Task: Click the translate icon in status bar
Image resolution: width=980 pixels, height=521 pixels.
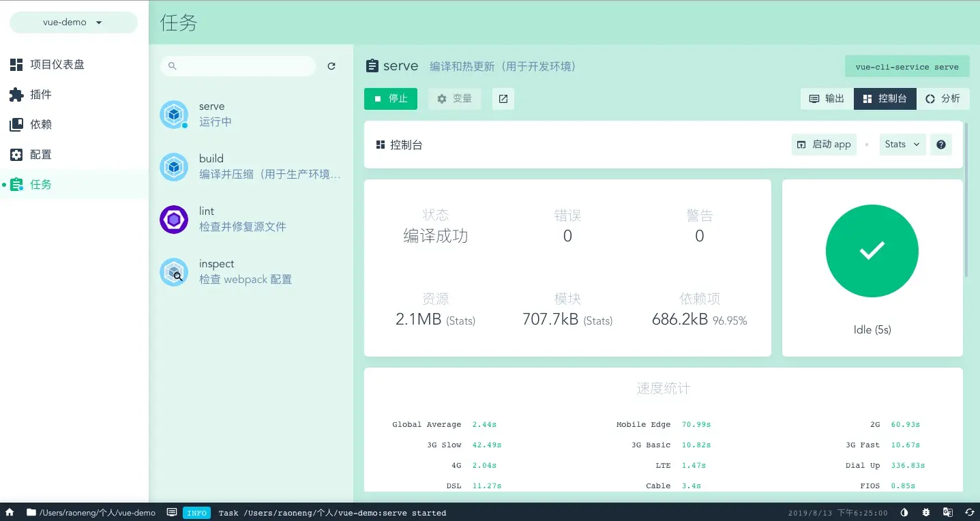Action: 948,512
